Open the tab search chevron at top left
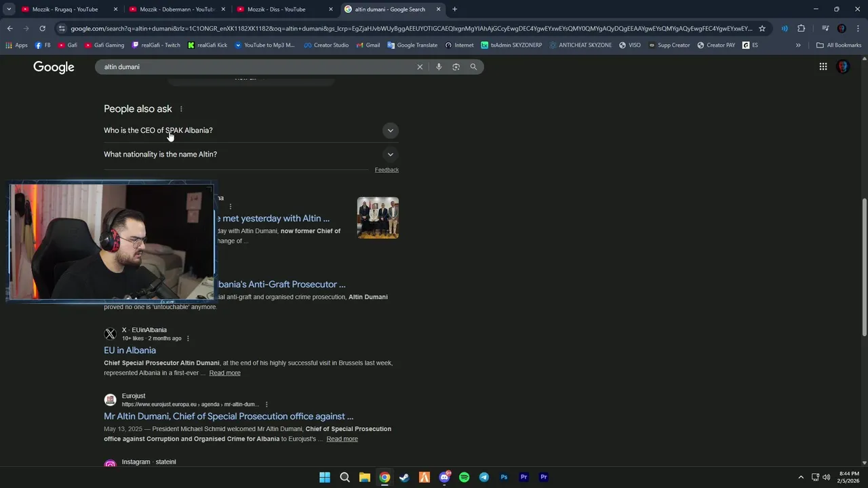 pyautogui.click(x=9, y=9)
